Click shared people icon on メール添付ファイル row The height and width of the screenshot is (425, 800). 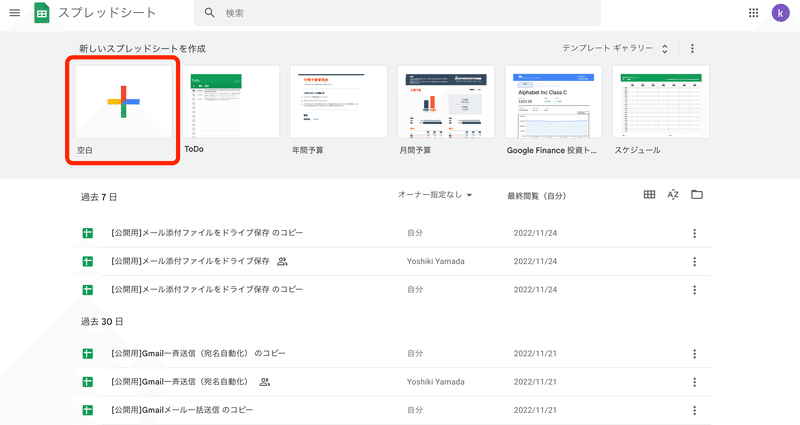click(282, 261)
